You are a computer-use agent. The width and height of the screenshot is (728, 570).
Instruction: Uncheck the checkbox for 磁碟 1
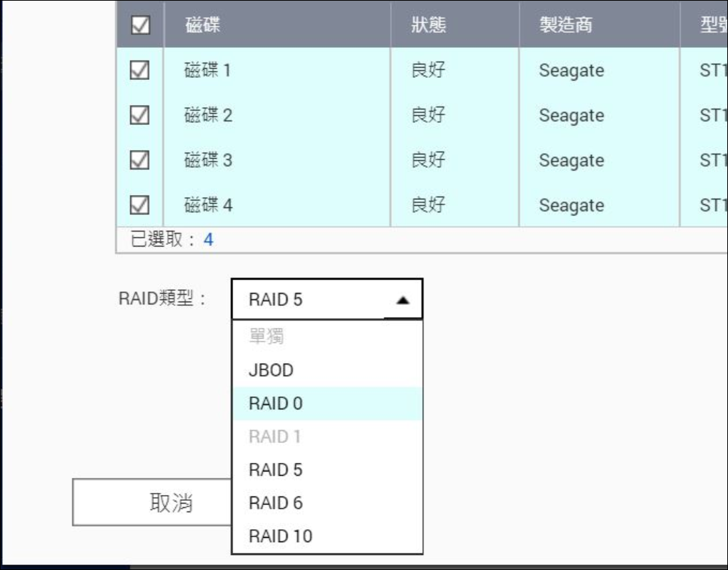140,70
